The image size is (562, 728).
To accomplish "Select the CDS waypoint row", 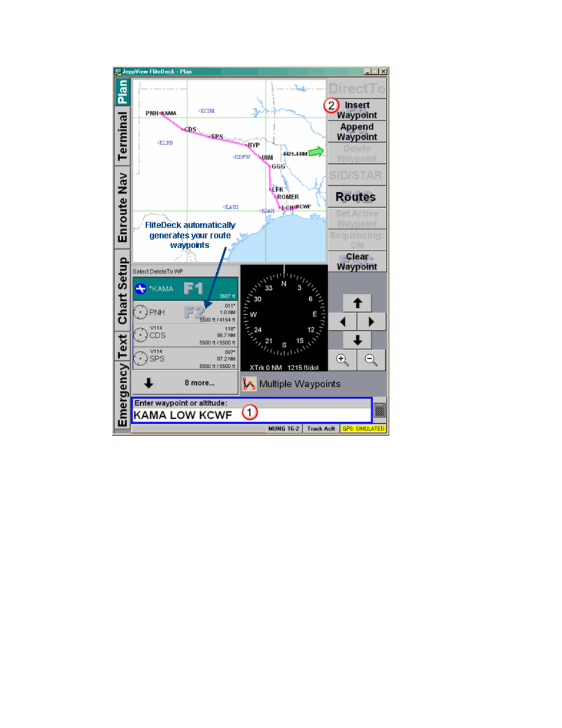I will pos(185,335).
